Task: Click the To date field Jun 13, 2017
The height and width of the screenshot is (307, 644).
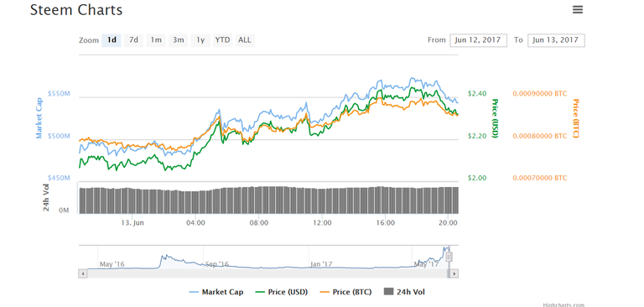Action: coord(556,40)
